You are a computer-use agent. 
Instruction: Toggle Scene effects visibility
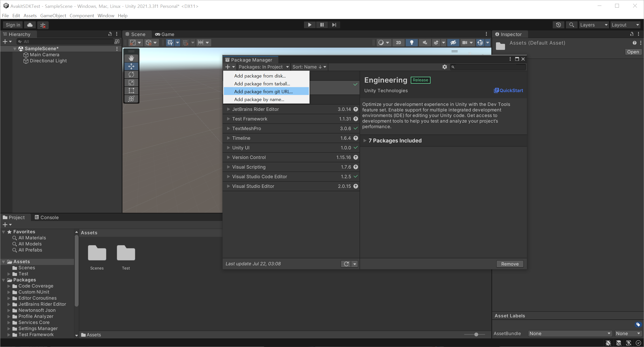click(x=436, y=43)
